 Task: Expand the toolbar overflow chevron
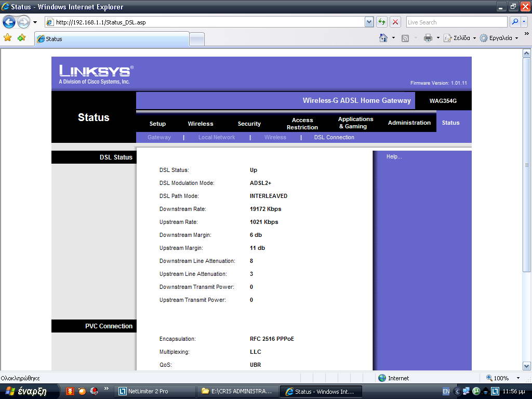(x=527, y=34)
